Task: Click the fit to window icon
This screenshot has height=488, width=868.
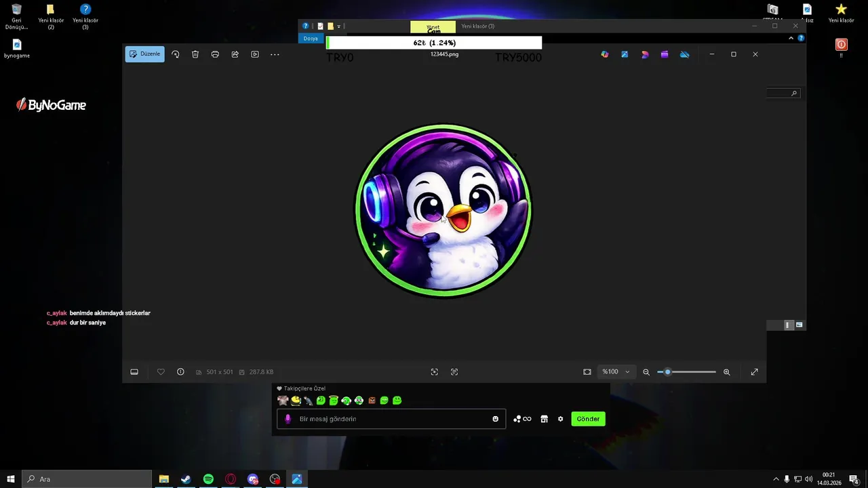Action: tap(587, 372)
